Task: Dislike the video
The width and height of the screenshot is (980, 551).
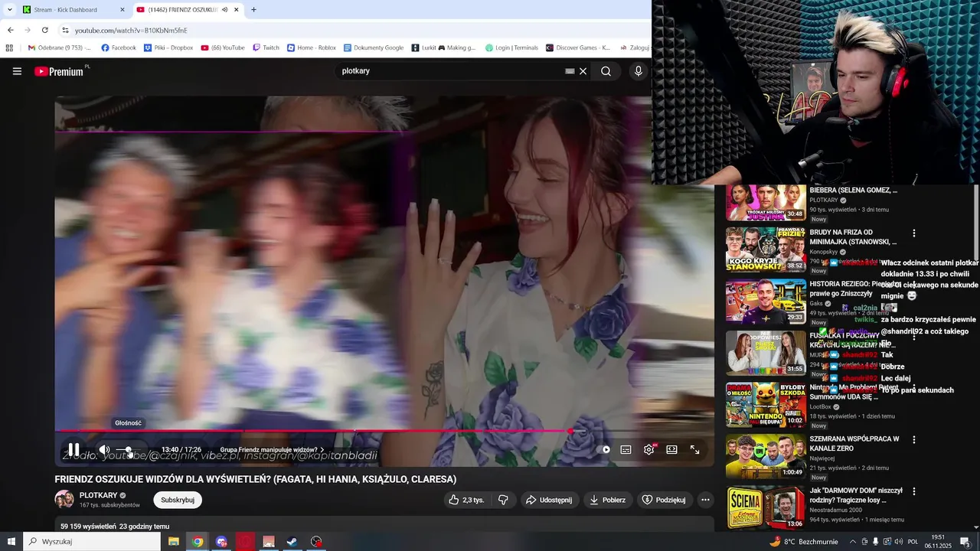Action: 503,500
